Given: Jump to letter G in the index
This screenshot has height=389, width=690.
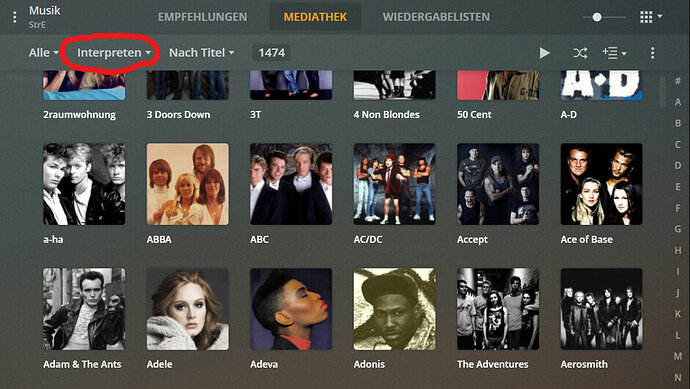Looking at the screenshot, I should (678, 229).
